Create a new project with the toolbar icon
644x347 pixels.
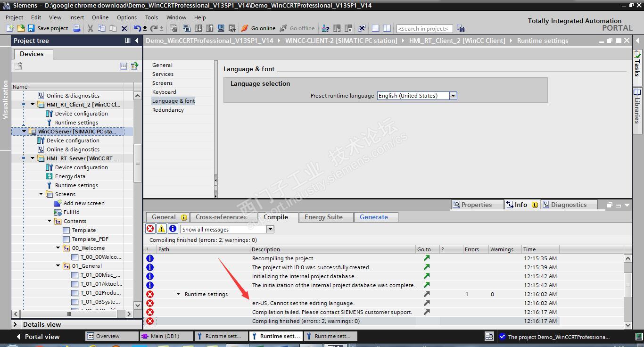point(10,28)
